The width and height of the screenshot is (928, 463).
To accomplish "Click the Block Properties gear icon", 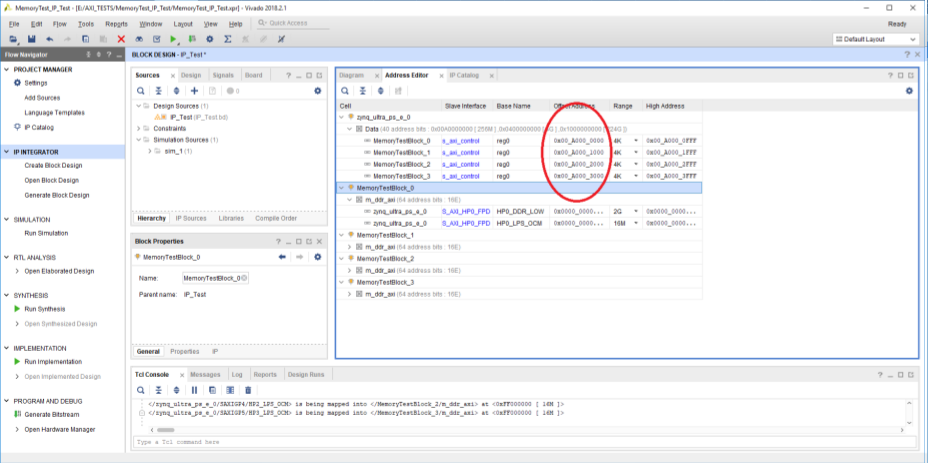I will click(x=317, y=257).
